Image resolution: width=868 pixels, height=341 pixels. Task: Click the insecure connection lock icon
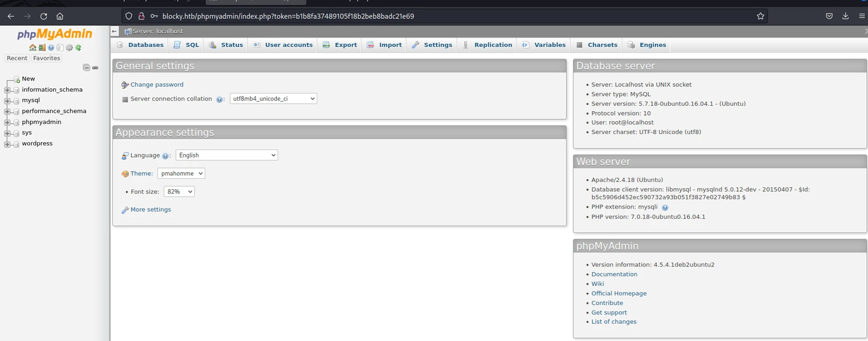click(141, 16)
